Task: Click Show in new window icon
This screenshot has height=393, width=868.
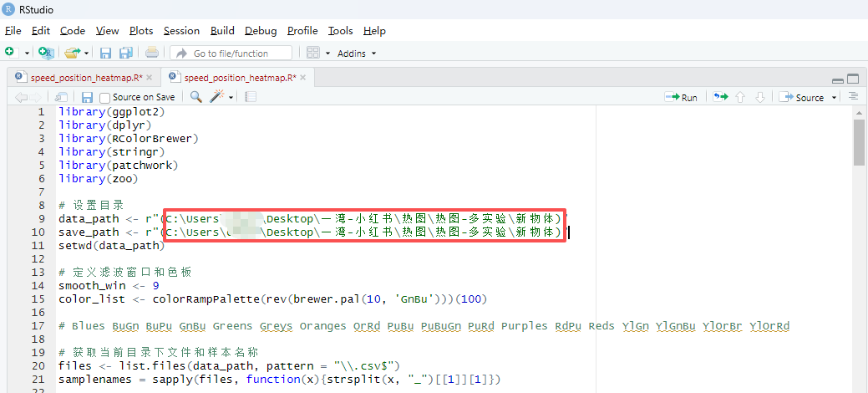Action: pos(61,97)
